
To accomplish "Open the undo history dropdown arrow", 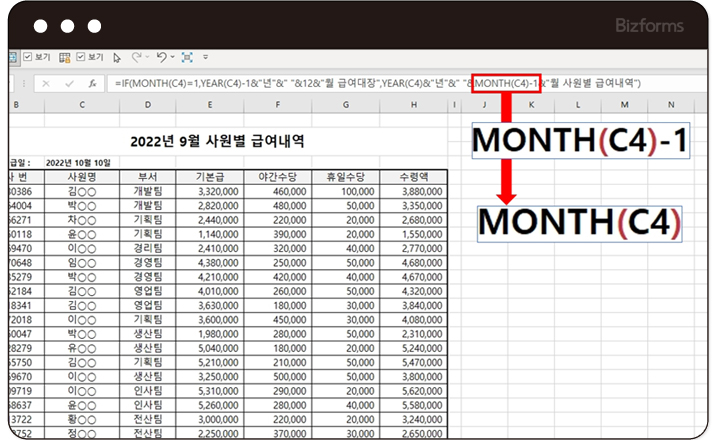I will coord(173,58).
